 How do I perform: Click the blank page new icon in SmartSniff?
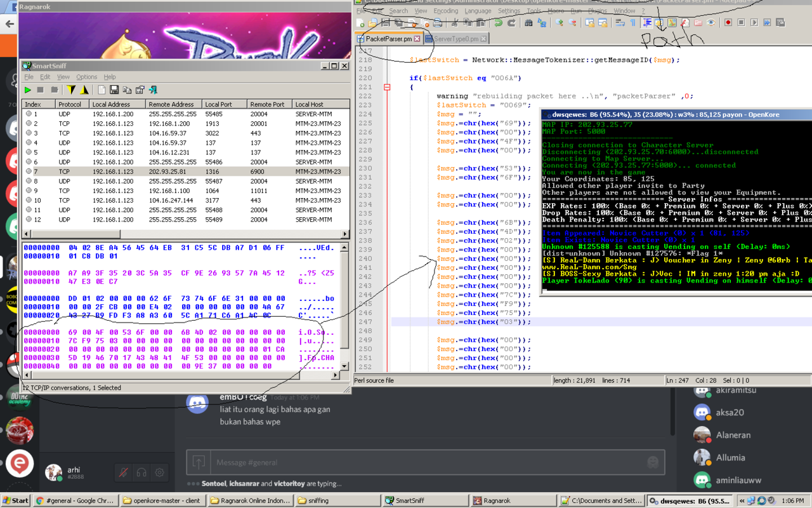pos(101,90)
